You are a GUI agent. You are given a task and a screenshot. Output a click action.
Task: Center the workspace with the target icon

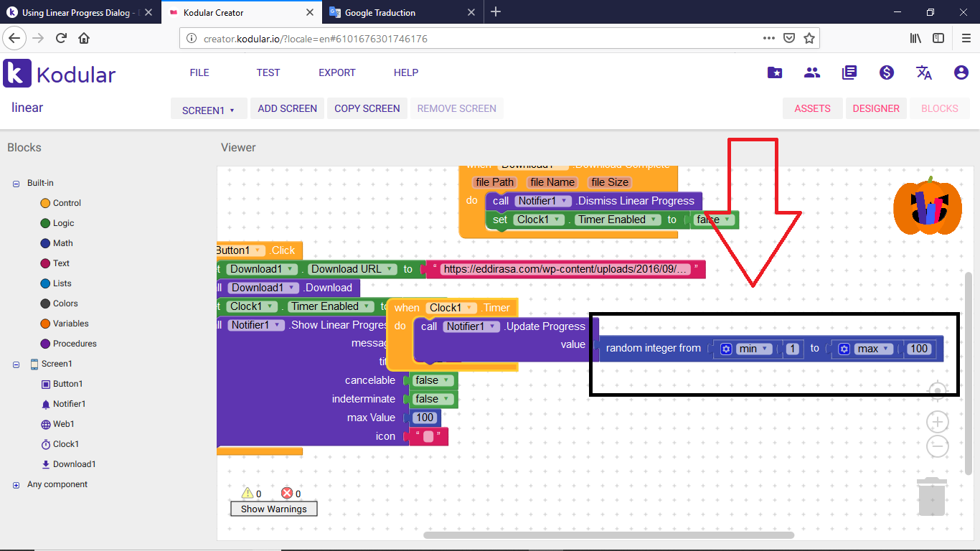[938, 391]
